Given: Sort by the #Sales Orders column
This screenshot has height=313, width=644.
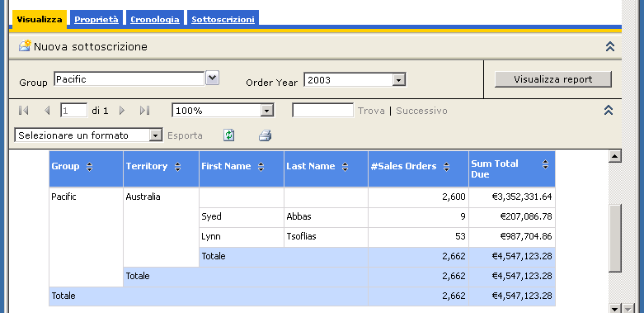Looking at the screenshot, I should [446, 167].
